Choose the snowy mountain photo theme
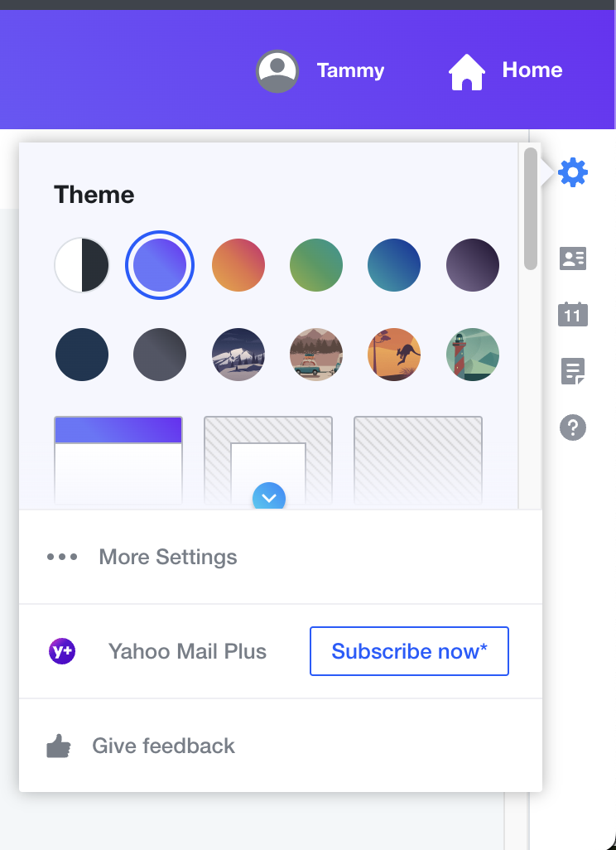The width and height of the screenshot is (616, 850). (238, 355)
